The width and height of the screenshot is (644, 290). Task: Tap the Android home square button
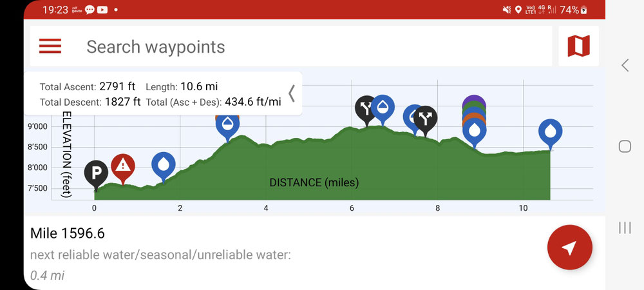click(625, 146)
